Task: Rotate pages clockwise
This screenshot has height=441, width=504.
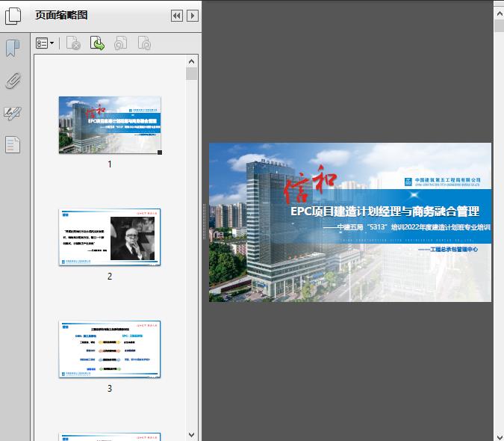Action: click(144, 43)
